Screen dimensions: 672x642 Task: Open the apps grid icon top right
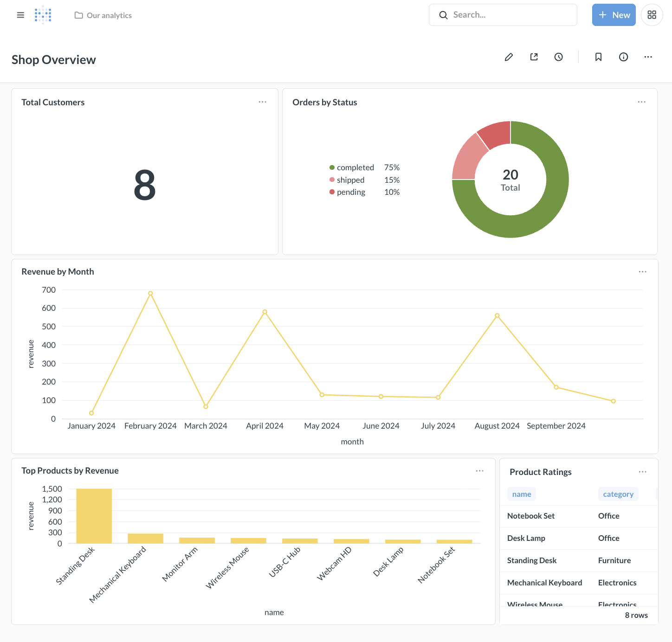pos(652,15)
